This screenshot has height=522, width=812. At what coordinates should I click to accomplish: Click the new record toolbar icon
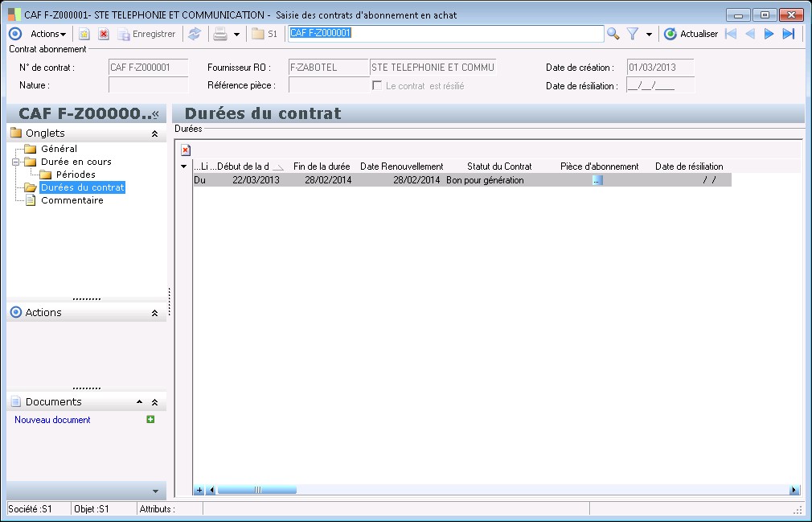click(x=84, y=34)
